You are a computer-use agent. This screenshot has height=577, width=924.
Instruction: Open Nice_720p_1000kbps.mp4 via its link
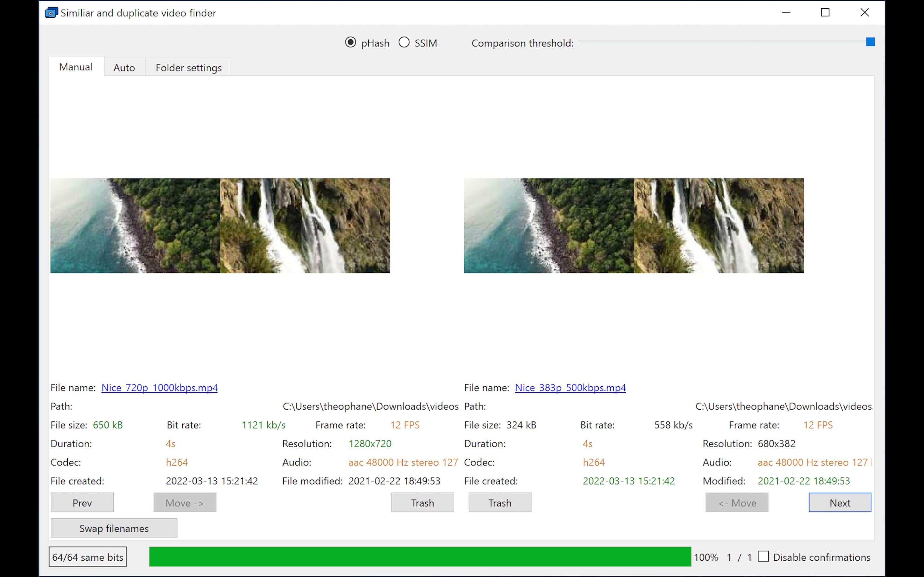click(x=159, y=388)
